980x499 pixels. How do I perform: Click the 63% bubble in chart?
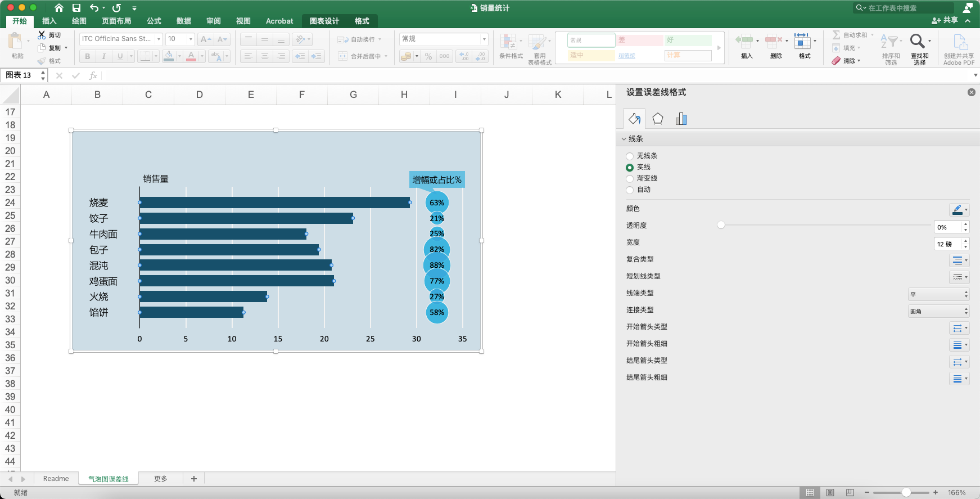point(437,203)
